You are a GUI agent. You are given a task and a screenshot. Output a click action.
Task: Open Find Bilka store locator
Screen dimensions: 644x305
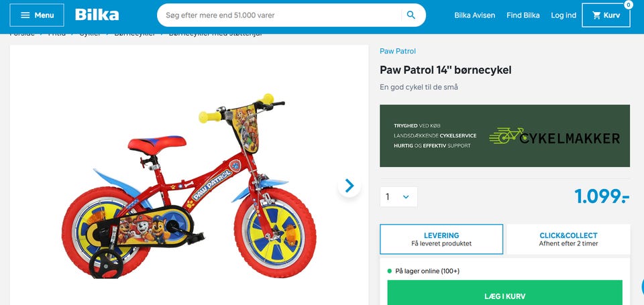coord(523,15)
